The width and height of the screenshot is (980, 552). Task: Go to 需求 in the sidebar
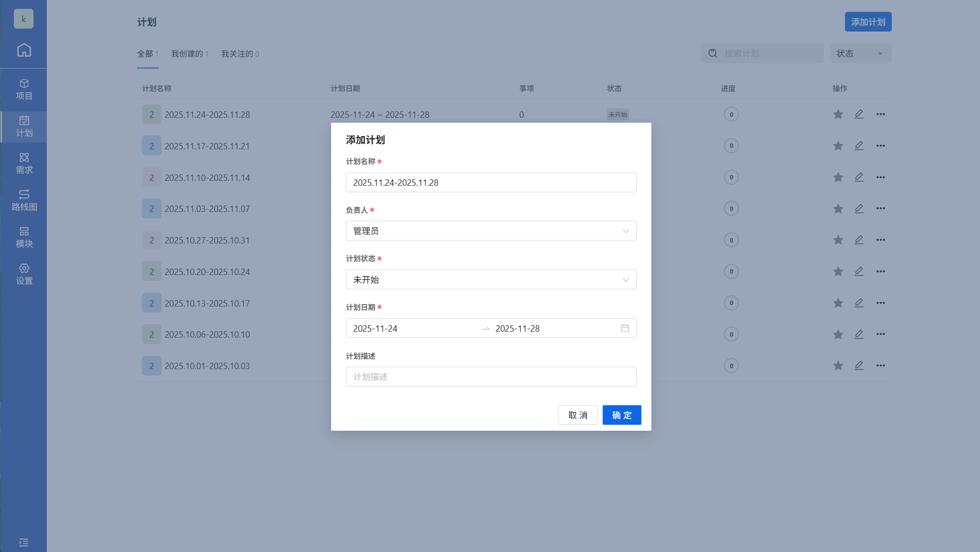point(24,164)
